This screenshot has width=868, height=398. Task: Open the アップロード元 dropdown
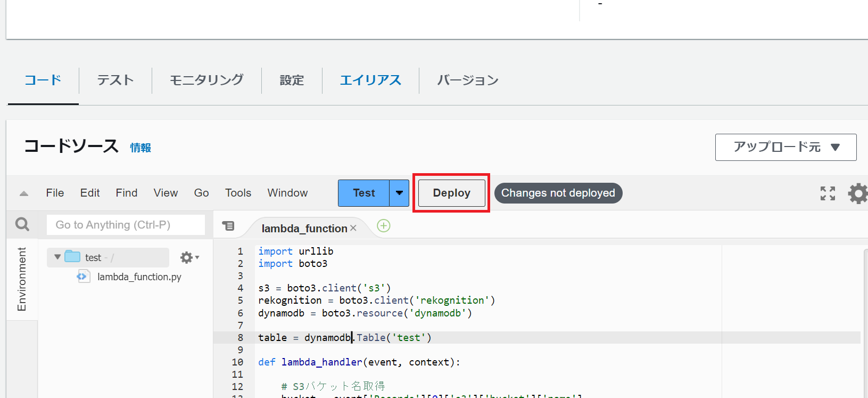tap(786, 147)
